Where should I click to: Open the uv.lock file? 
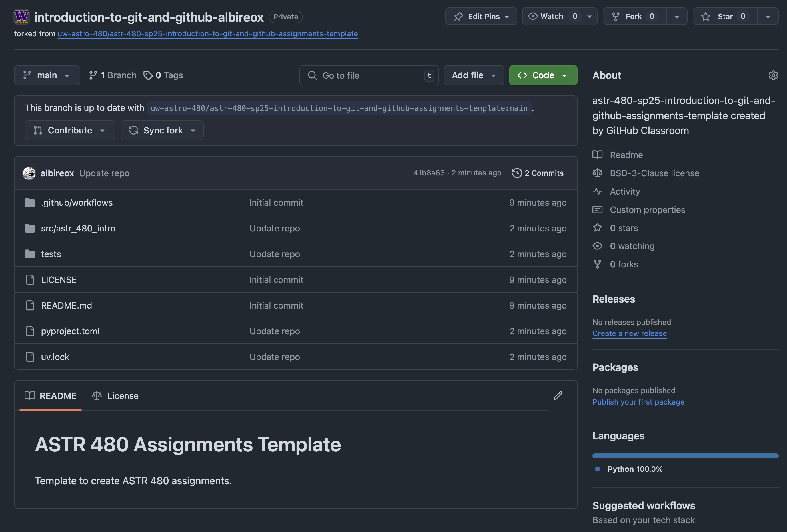tap(55, 357)
